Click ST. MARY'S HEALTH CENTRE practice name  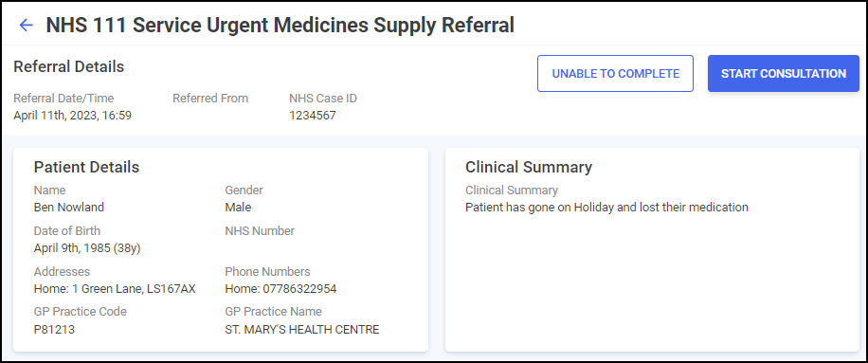(301, 330)
